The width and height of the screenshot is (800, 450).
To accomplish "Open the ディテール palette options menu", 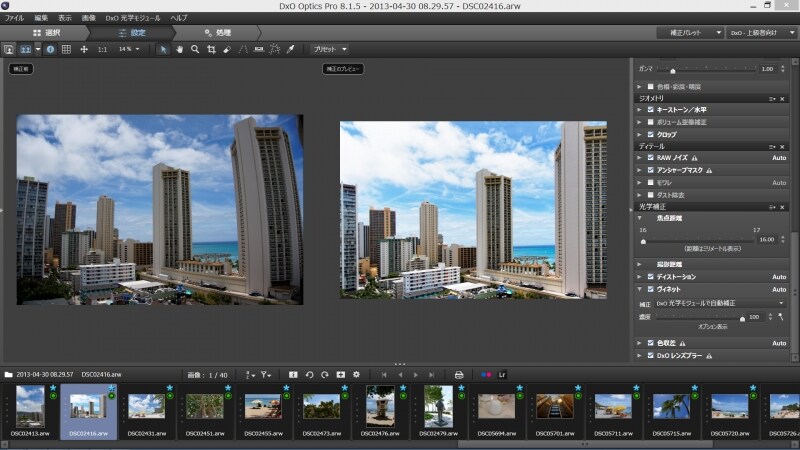I will (x=772, y=147).
